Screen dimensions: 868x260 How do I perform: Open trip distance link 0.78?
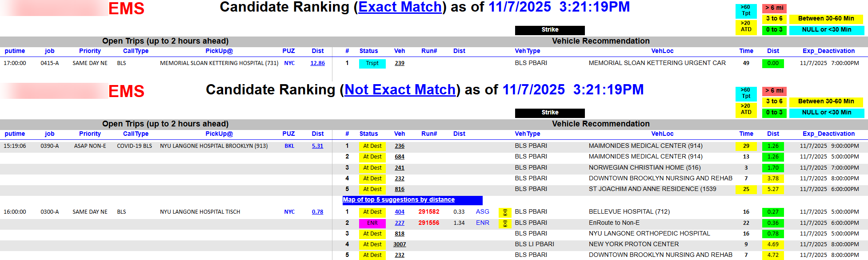pyautogui.click(x=317, y=212)
